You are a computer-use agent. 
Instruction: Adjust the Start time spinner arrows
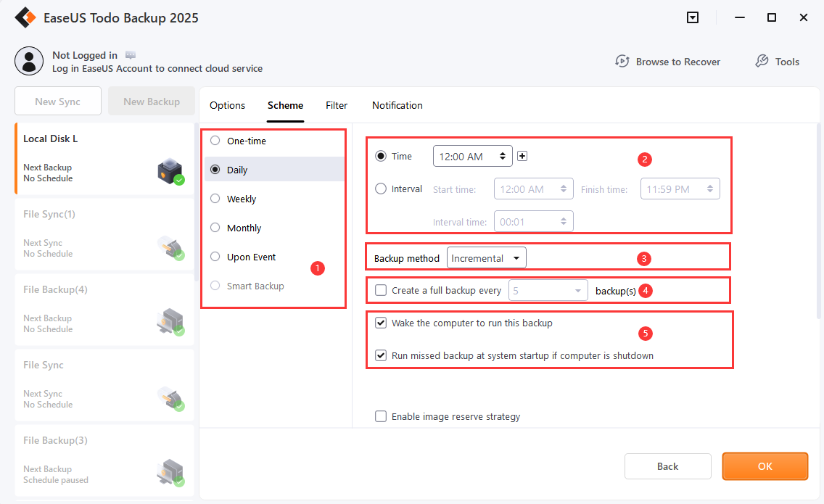tap(564, 189)
